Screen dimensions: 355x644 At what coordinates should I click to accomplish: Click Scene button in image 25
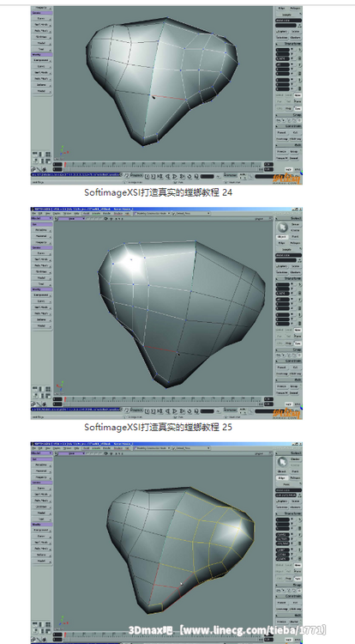coord(295,266)
